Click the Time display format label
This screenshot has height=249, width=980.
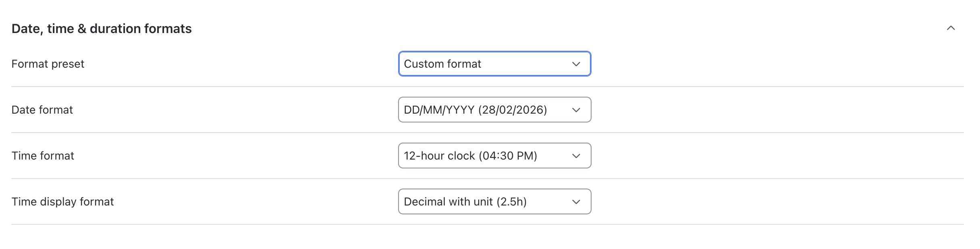(x=62, y=202)
